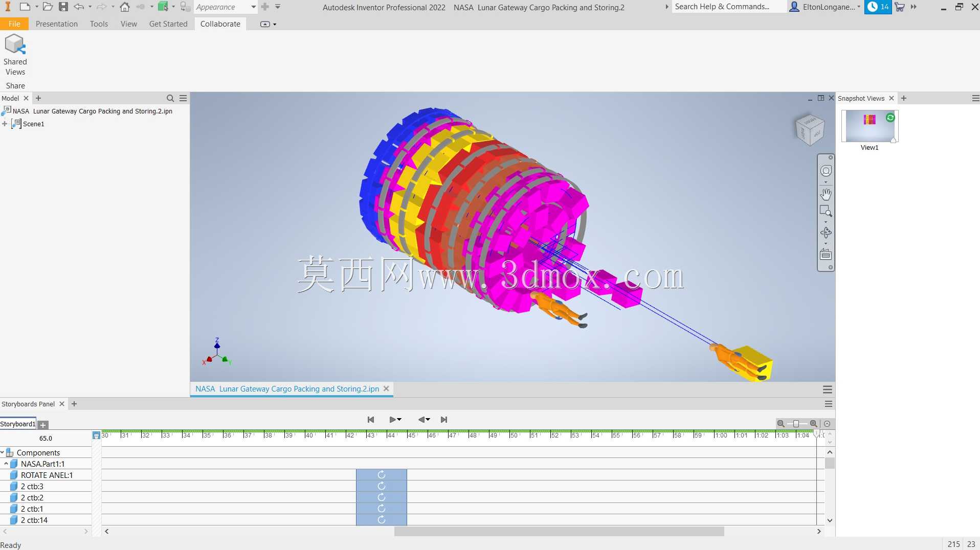This screenshot has width=980, height=550.
Task: Click the green select-priority cube icon
Action: (x=163, y=7)
